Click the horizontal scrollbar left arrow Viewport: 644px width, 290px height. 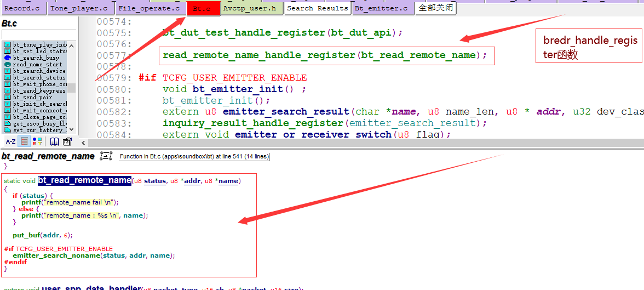[83, 143]
